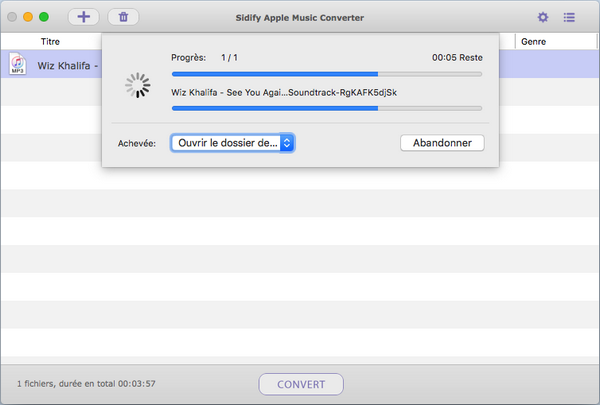Click the '00:05 Reste' remaining time label
The image size is (600, 405).
click(456, 58)
